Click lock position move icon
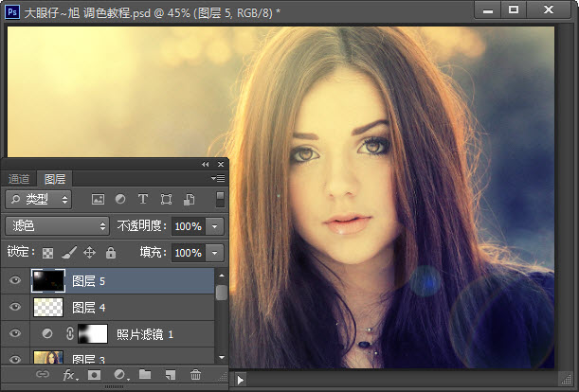 click(89, 253)
